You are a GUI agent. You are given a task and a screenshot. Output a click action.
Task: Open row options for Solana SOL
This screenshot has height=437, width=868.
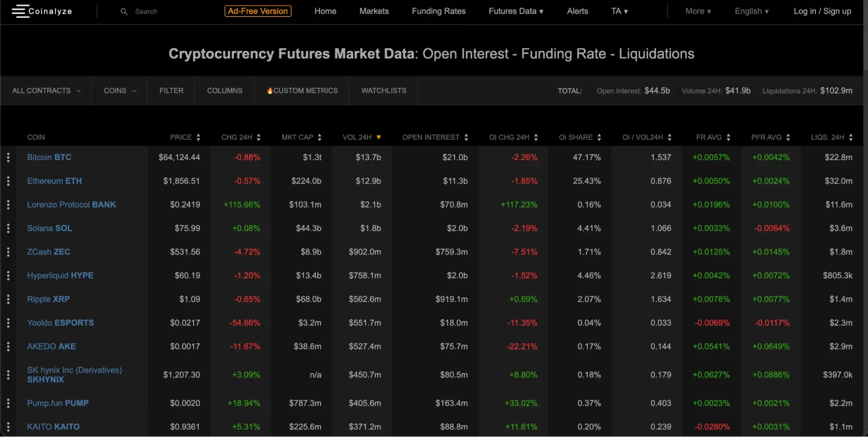point(8,228)
